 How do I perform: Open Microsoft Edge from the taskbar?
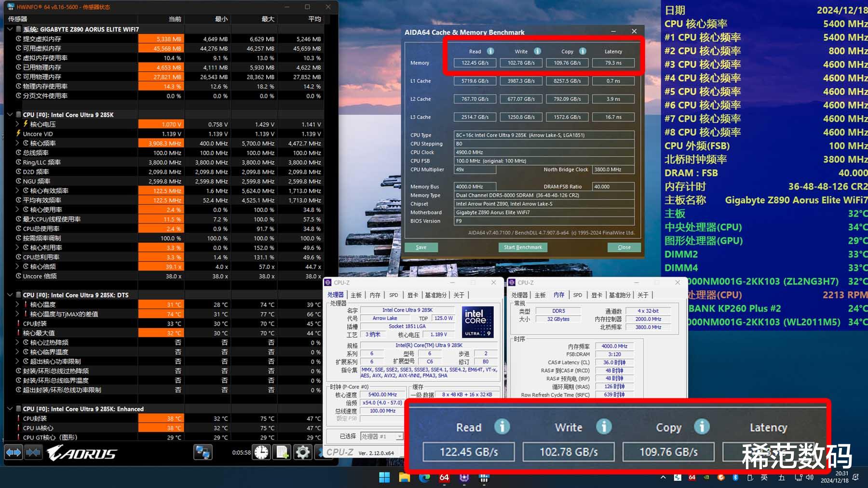pyautogui.click(x=424, y=477)
